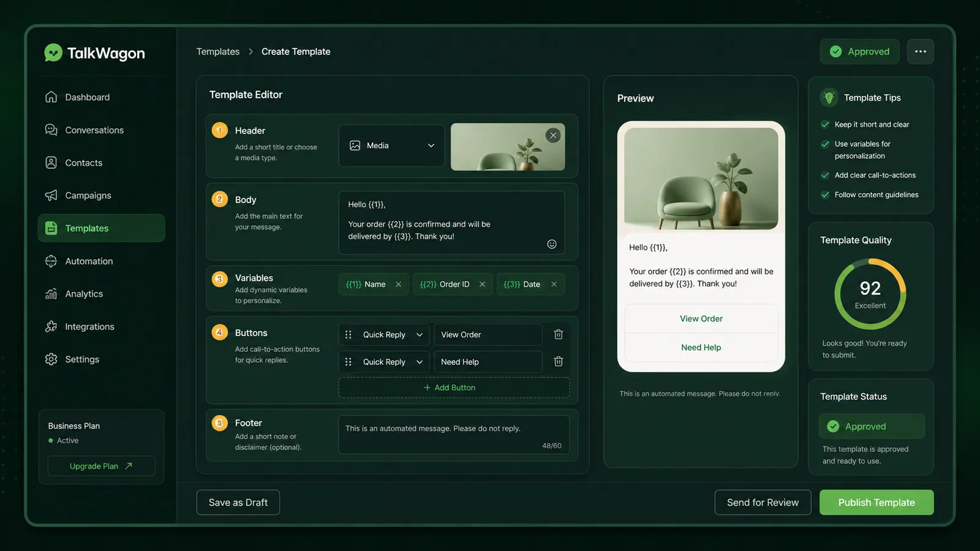The width and height of the screenshot is (980, 551).
Task: Open the three-dot more options menu
Action: (x=921, y=51)
